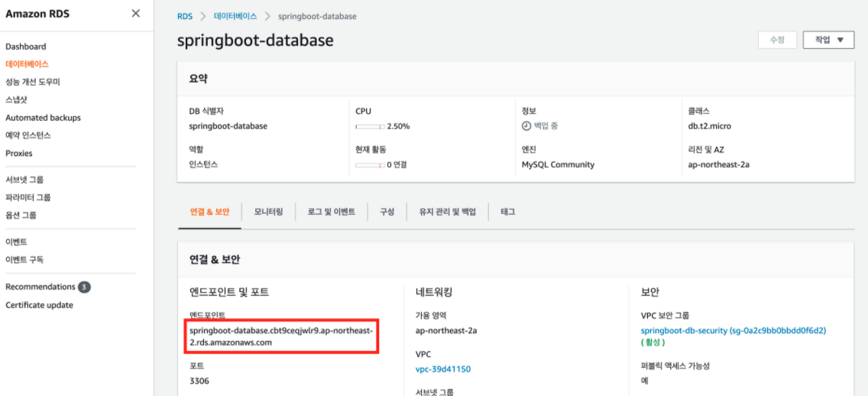
Task: Close the Amazon RDS sidebar panel
Action: [x=136, y=13]
